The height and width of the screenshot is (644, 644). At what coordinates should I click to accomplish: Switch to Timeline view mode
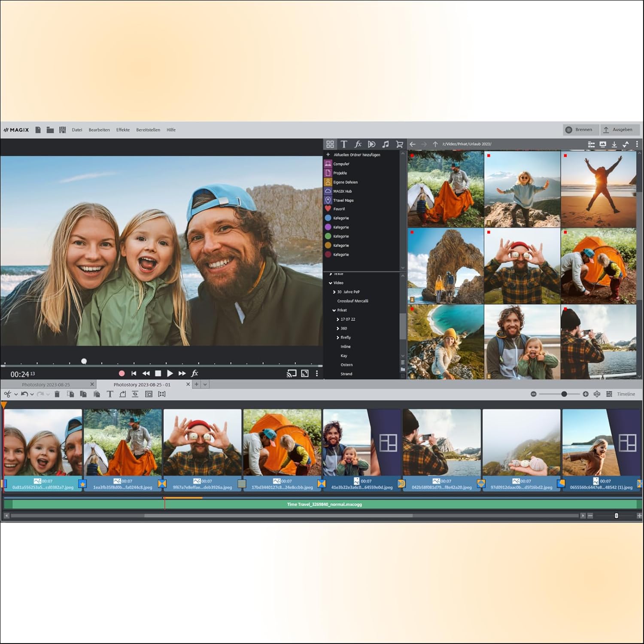[x=626, y=394]
